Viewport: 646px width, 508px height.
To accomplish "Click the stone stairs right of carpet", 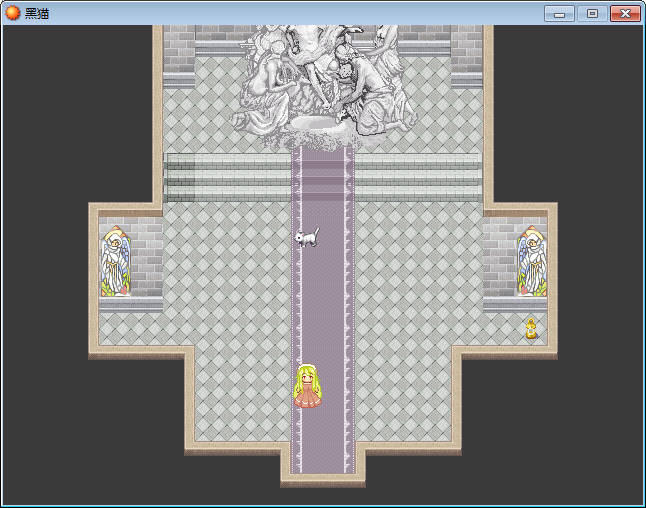I will [418, 177].
